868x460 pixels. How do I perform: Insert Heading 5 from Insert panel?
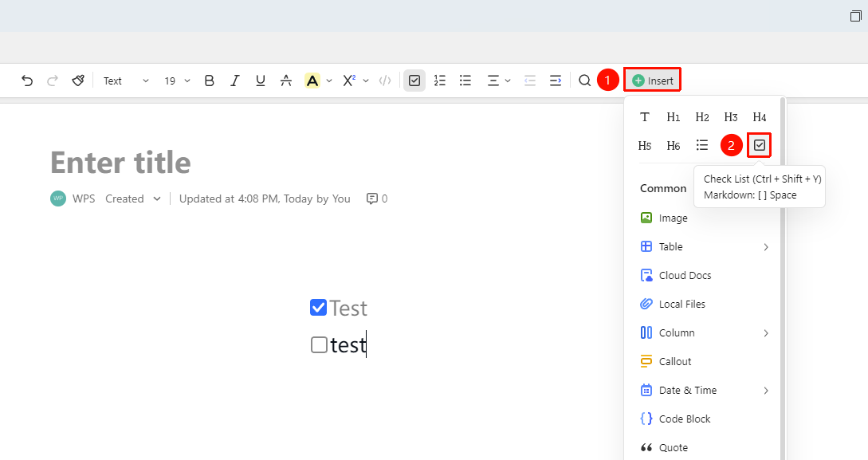tap(644, 146)
